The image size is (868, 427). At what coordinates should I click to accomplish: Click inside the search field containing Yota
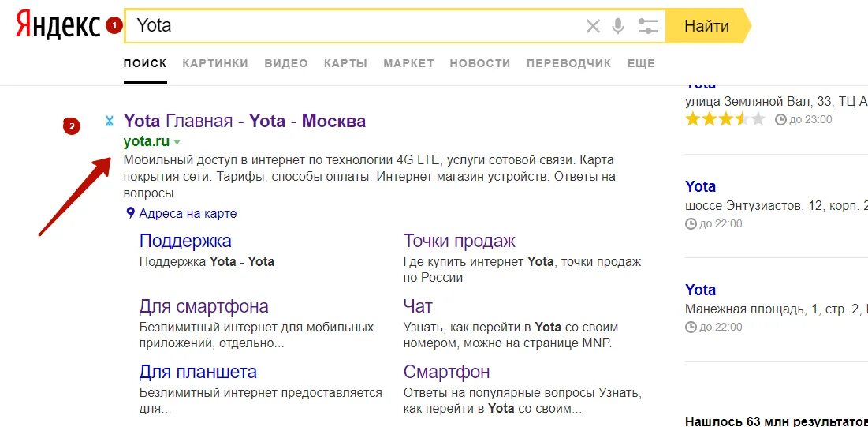point(354,26)
